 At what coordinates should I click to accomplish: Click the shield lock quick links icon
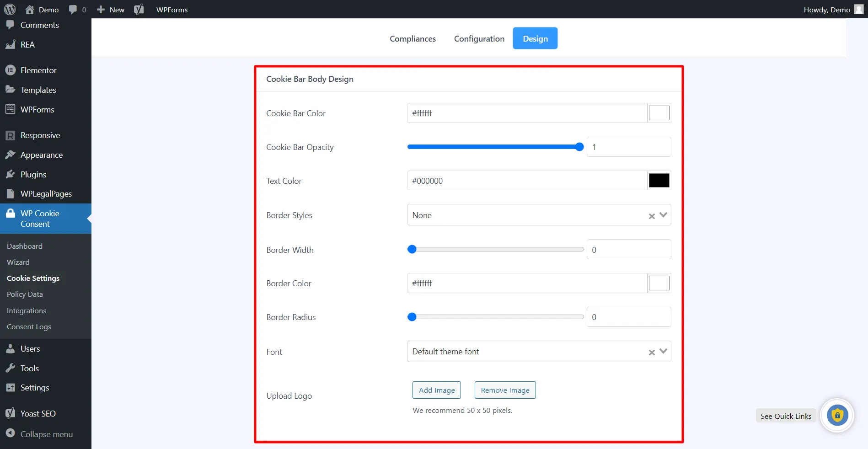(x=837, y=416)
